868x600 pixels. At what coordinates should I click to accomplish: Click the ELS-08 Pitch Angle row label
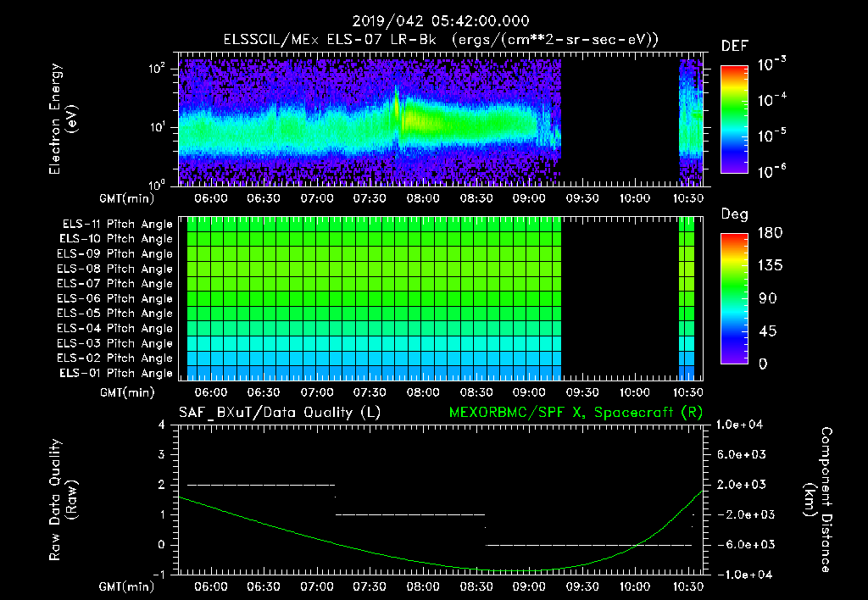tap(115, 269)
